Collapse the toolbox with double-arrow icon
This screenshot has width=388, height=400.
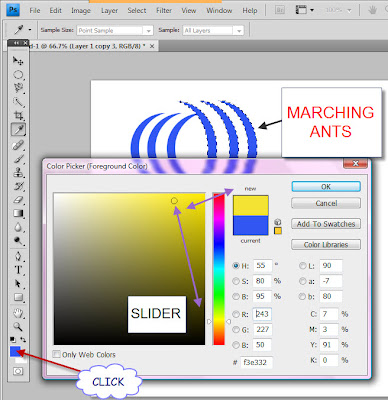coord(16,43)
